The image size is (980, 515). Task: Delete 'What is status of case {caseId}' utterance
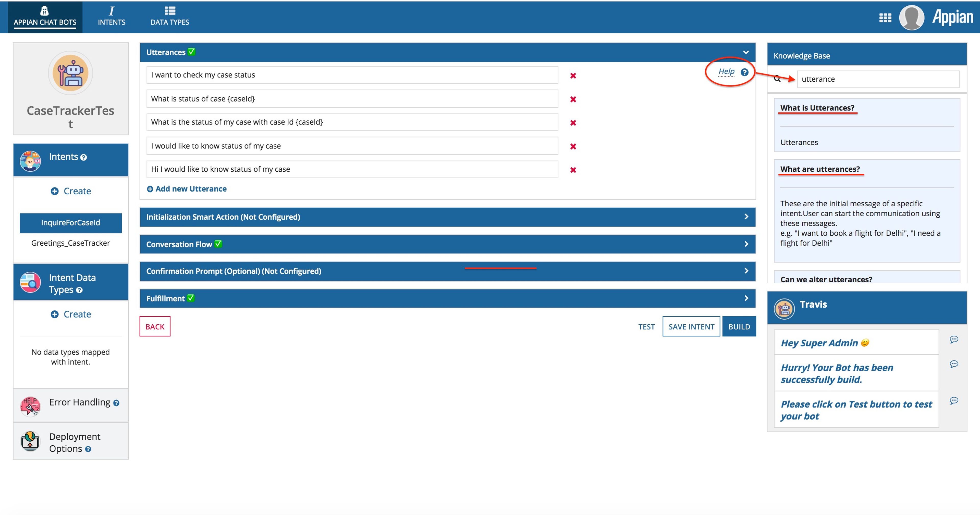tap(573, 99)
